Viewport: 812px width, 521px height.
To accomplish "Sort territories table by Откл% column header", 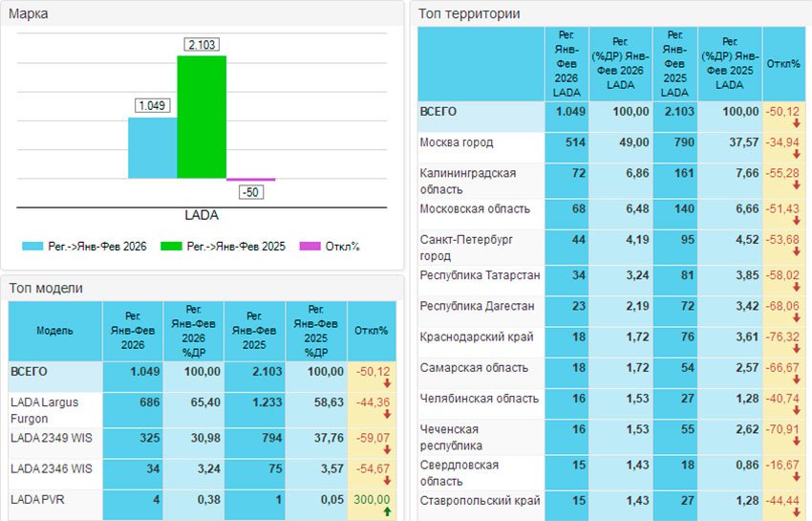I will pos(783,63).
